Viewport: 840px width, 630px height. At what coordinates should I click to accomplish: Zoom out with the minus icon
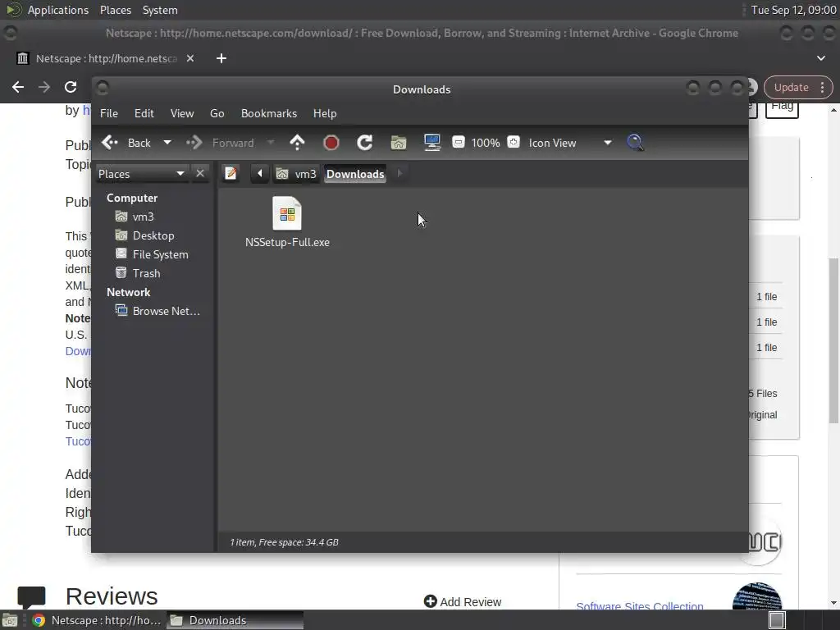click(x=458, y=143)
